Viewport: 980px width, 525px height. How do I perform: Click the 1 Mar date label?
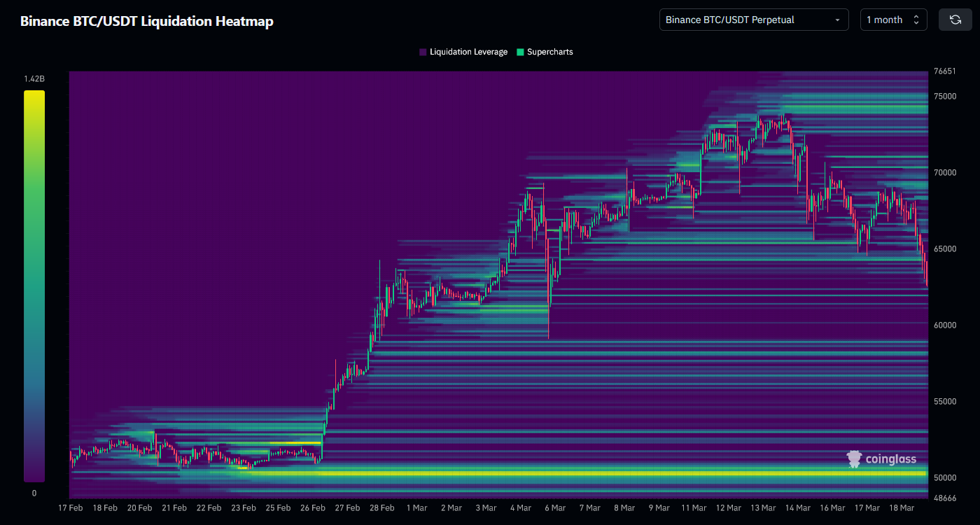(x=416, y=508)
